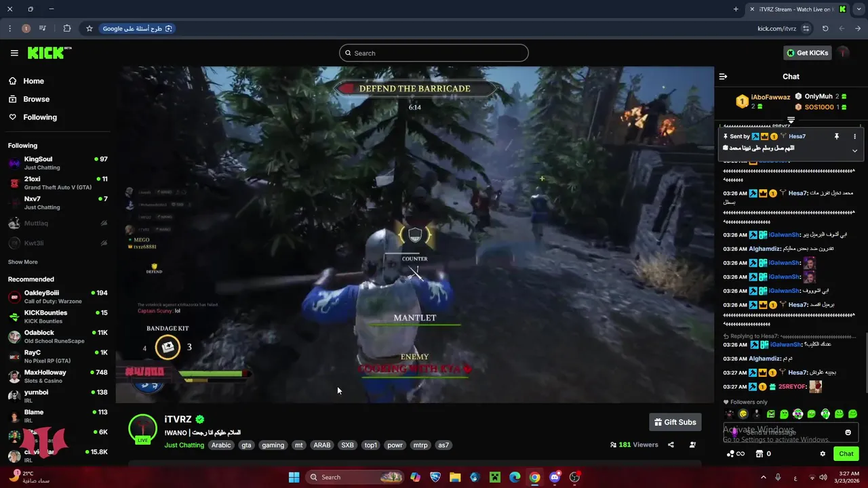This screenshot has width=868, height=488.
Task: Open offline channel Muttlaq
Action: coord(58,223)
